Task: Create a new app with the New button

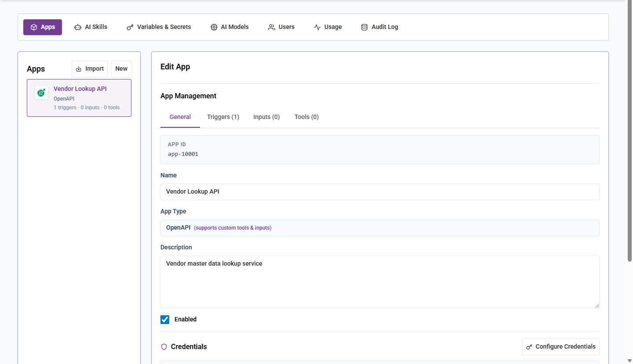Action: pyautogui.click(x=121, y=69)
